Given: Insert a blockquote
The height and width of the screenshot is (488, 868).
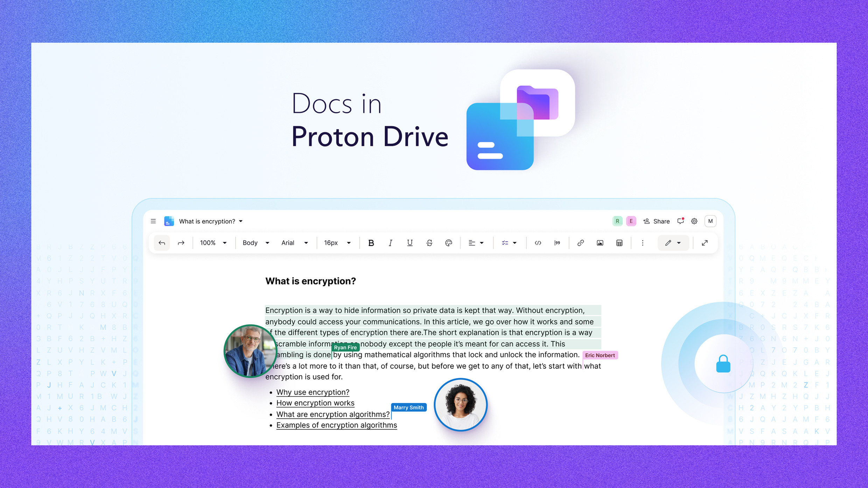Looking at the screenshot, I should [558, 242].
